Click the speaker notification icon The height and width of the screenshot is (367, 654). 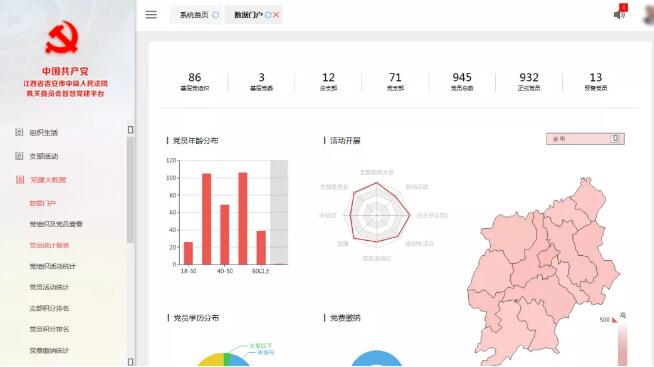pos(619,15)
